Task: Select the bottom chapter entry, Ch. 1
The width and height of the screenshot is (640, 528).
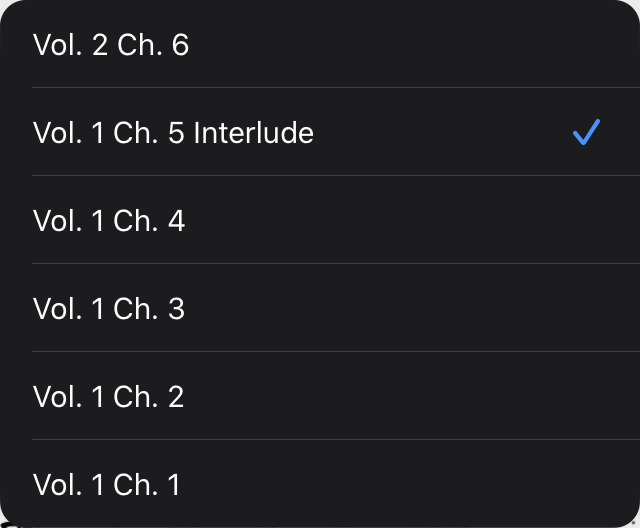Action: click(x=107, y=485)
